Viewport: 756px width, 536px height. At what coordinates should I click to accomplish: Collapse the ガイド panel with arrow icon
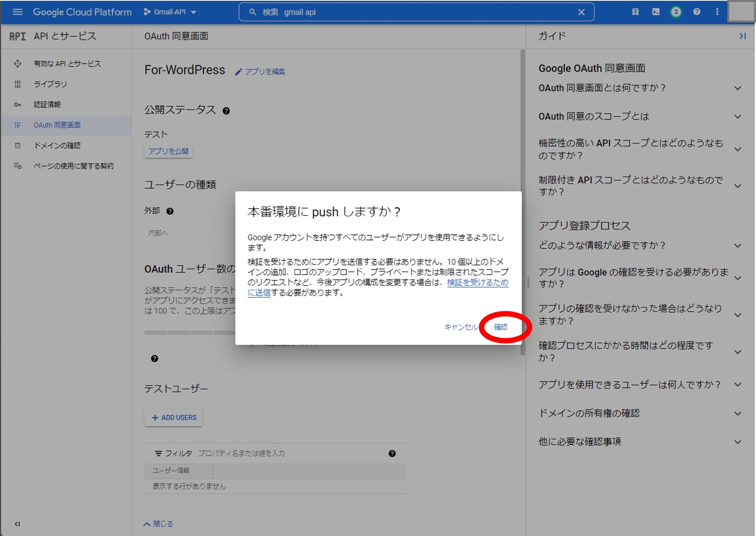[x=742, y=36]
